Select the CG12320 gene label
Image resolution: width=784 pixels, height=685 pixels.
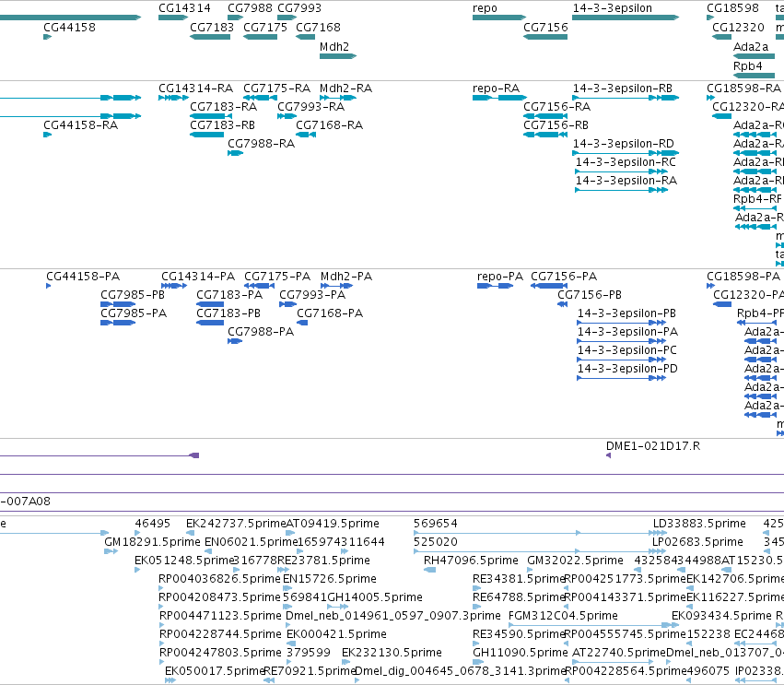tap(739, 27)
